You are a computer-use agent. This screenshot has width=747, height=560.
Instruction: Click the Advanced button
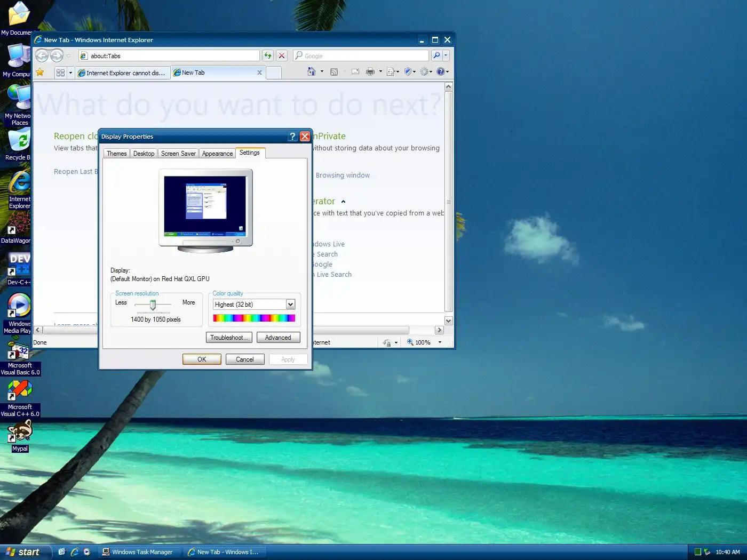278,338
